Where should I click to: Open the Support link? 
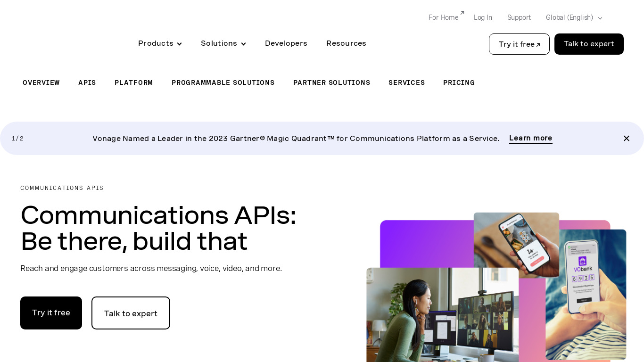pyautogui.click(x=519, y=17)
